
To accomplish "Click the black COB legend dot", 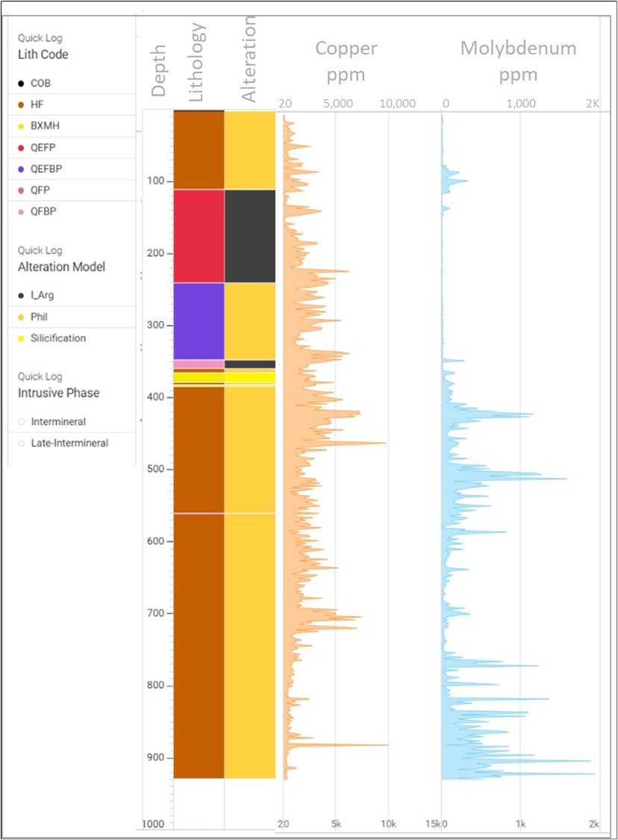I will 21,84.
